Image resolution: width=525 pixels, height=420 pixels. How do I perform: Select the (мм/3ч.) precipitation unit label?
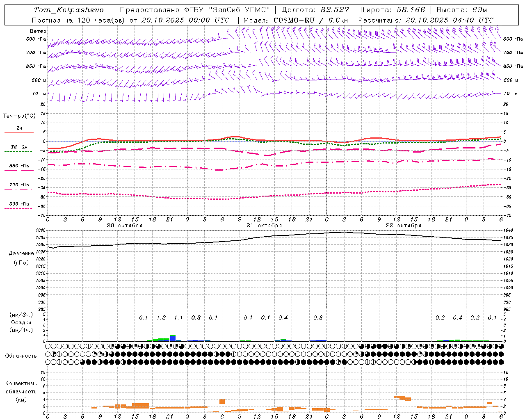tap(21, 315)
